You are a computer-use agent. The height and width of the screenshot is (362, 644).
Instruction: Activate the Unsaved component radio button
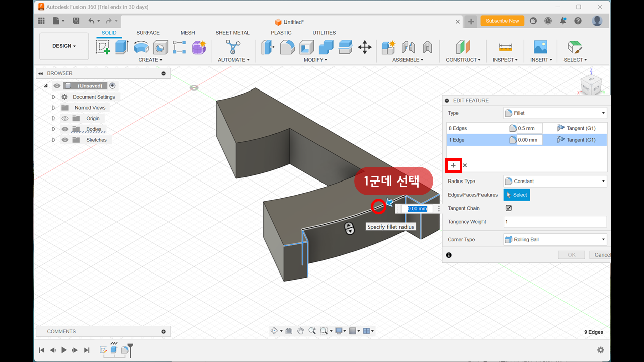click(112, 86)
